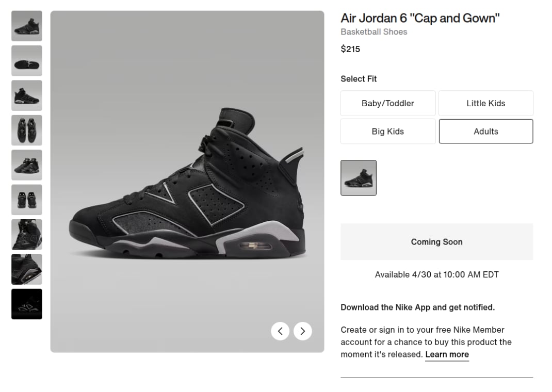552x392 pixels.
Task: Switch to the Adults fit
Action: pyautogui.click(x=485, y=131)
